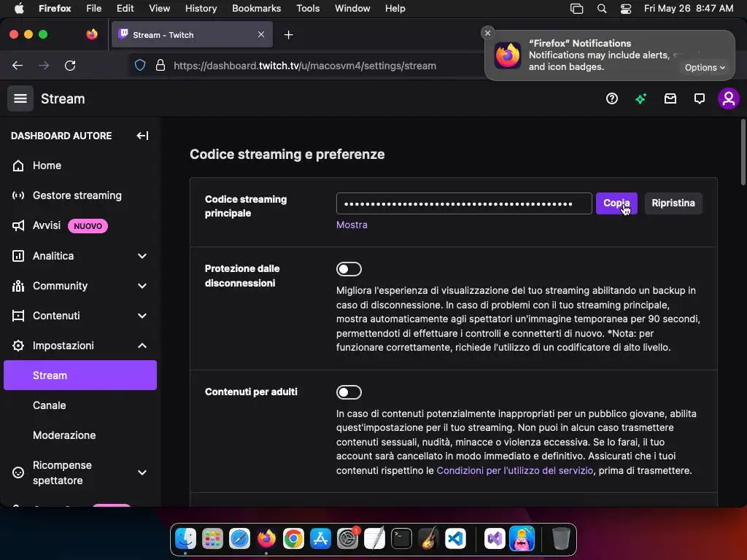Open the View menu
Viewport: 747px width, 560px height.
tap(159, 9)
